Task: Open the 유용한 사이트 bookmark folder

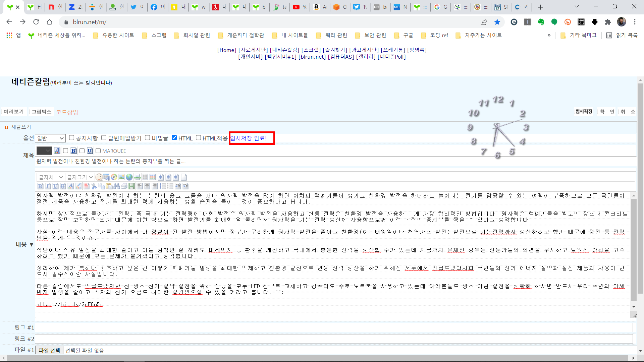Action: (114, 35)
